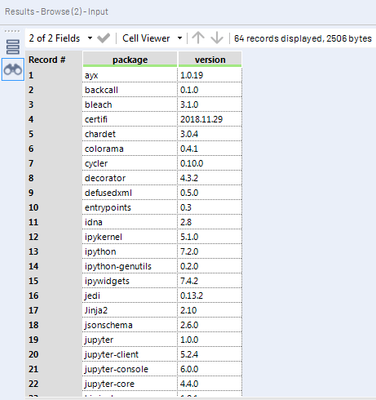Select the cycler package cell
Screen dimensions: 376x400
coord(130,163)
